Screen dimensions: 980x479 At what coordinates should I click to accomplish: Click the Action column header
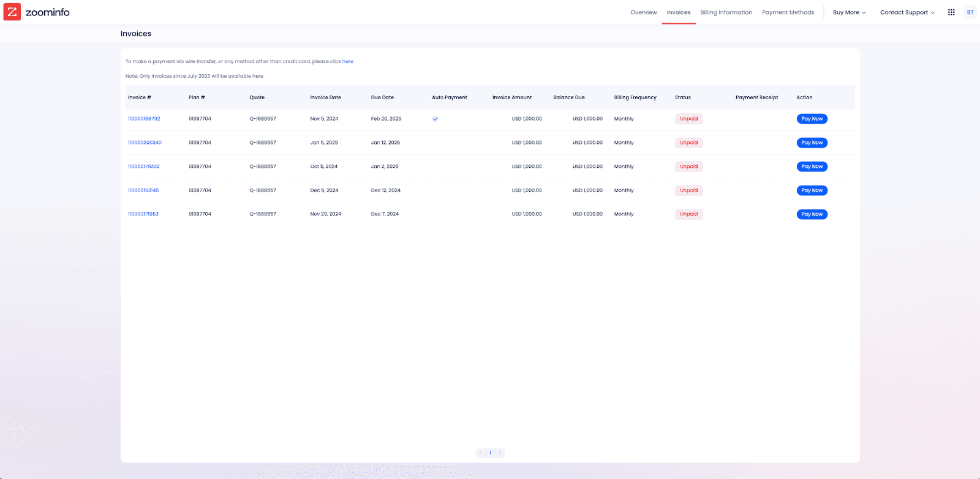click(805, 97)
